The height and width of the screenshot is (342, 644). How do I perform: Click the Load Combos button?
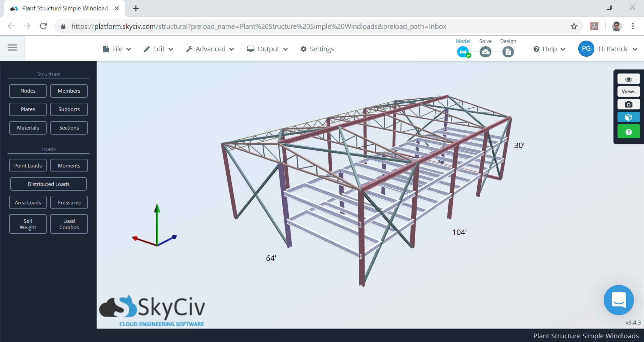pos(69,224)
